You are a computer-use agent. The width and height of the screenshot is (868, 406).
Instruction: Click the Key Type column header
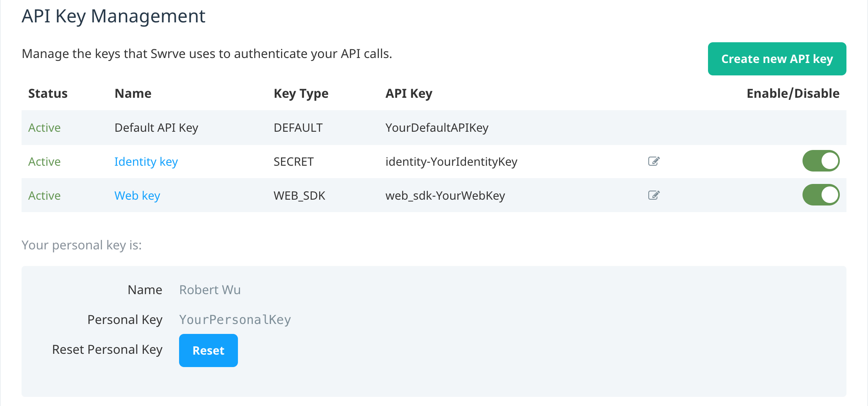pos(301,93)
